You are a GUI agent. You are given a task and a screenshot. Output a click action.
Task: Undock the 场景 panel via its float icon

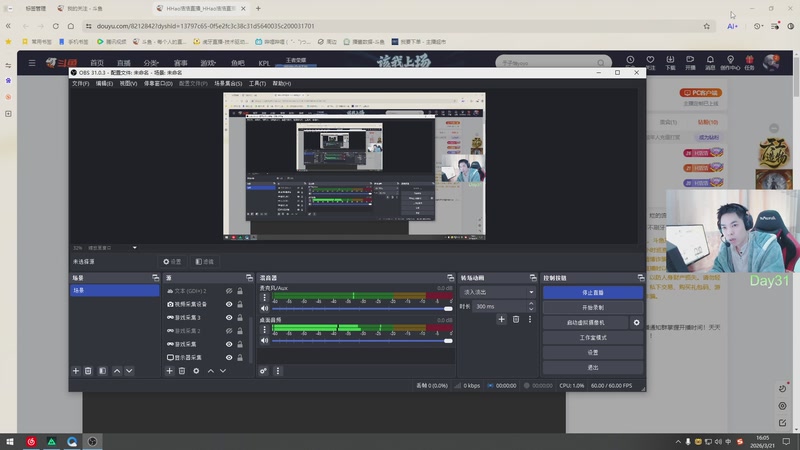tap(155, 278)
